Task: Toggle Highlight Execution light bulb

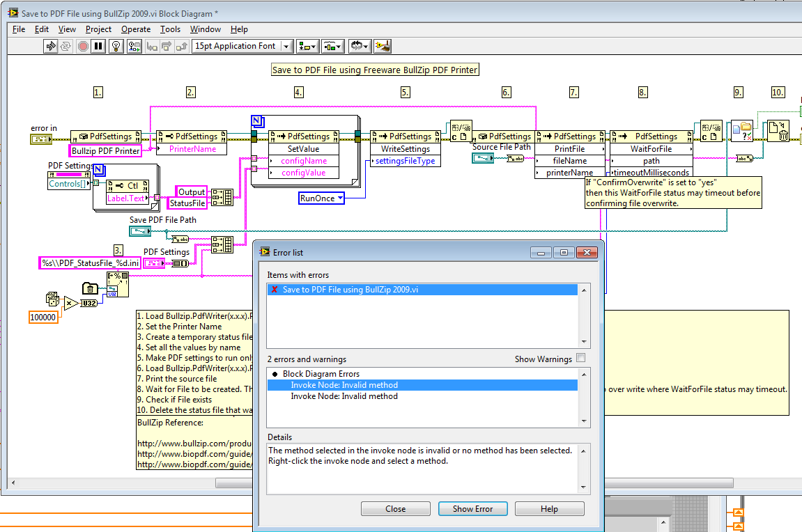Action: click(x=116, y=46)
